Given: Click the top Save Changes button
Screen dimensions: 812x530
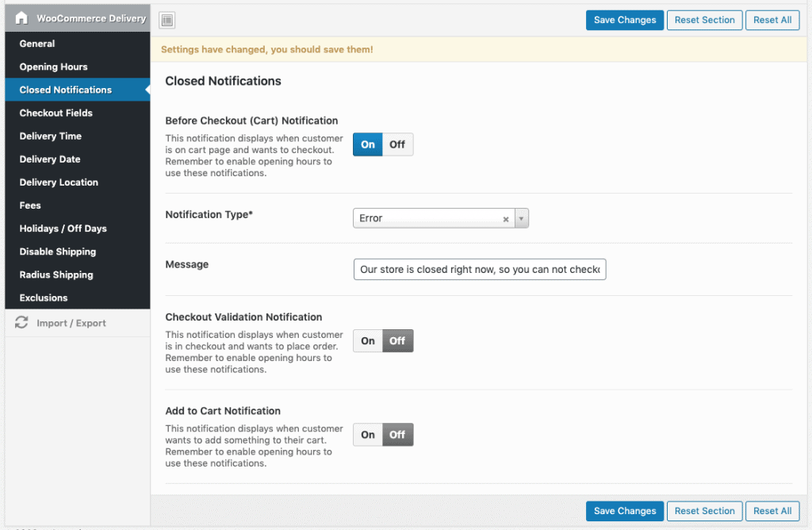Looking at the screenshot, I should pos(625,20).
